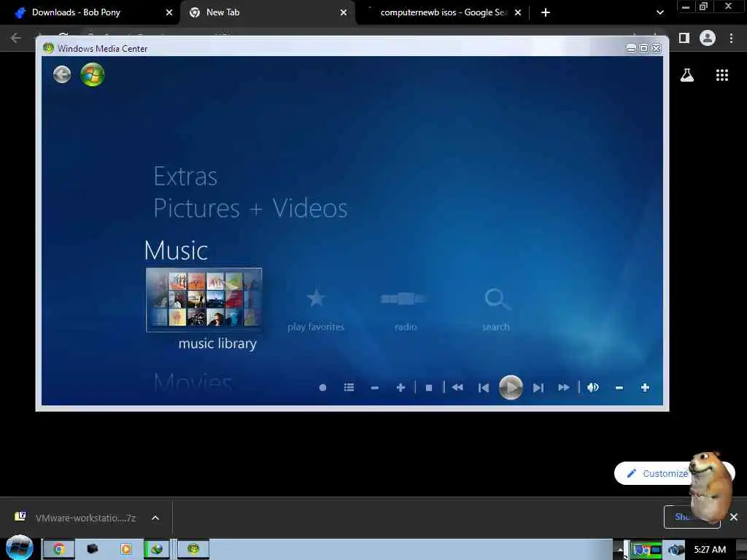Screen dimensions: 747x560
Task: Open a new browser tab
Action: [x=546, y=12]
